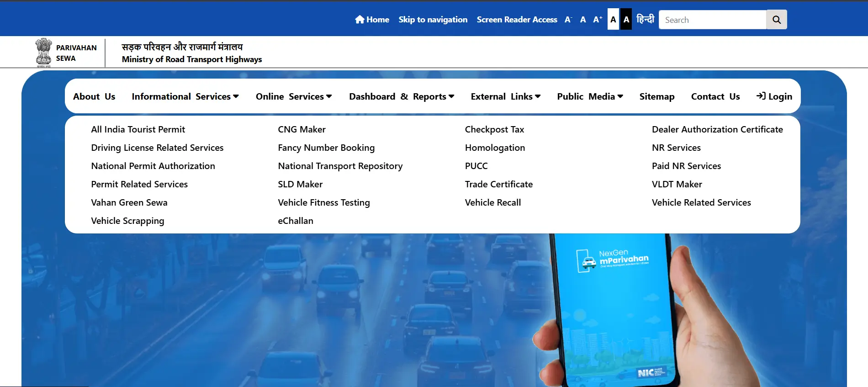Screen dimensions: 868x387
Task: Select PUCC option
Action: point(476,166)
